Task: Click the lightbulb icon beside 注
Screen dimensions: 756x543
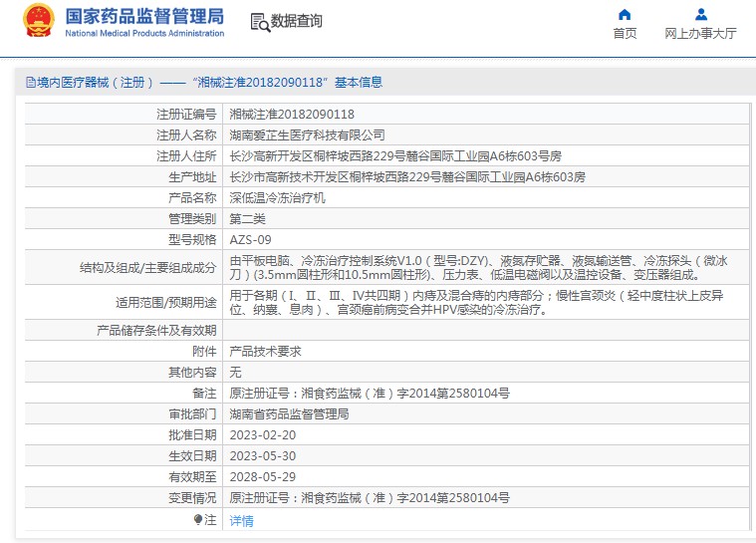Action: [197, 519]
